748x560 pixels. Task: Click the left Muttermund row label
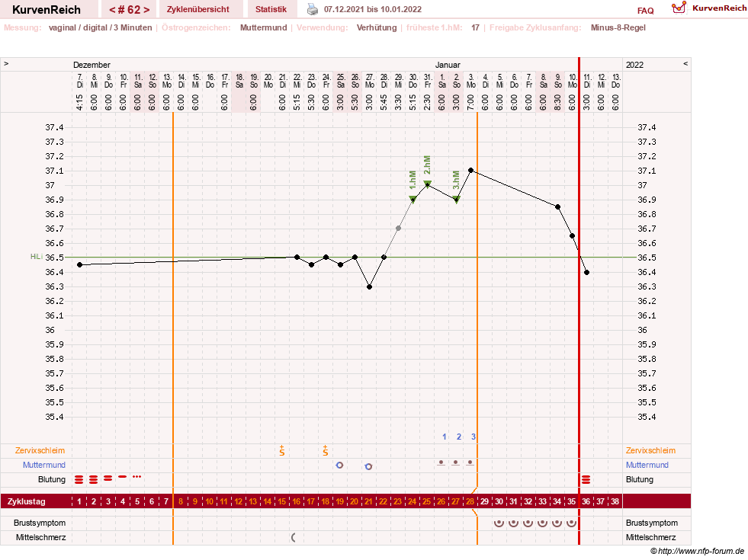(x=44, y=465)
